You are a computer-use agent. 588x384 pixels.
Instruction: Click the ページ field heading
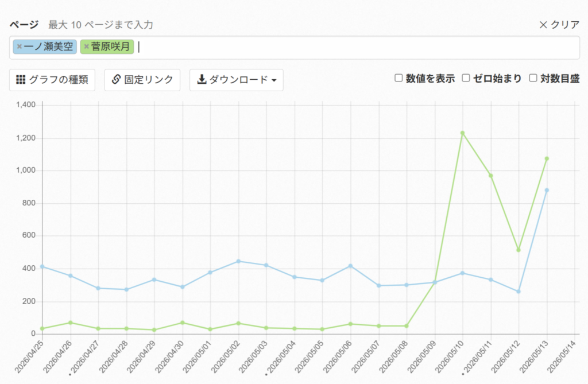coord(24,25)
